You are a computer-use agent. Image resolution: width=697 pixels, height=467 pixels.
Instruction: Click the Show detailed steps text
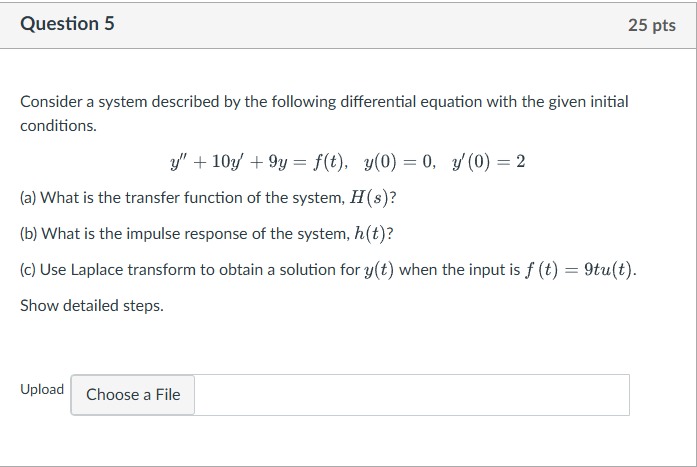92,306
